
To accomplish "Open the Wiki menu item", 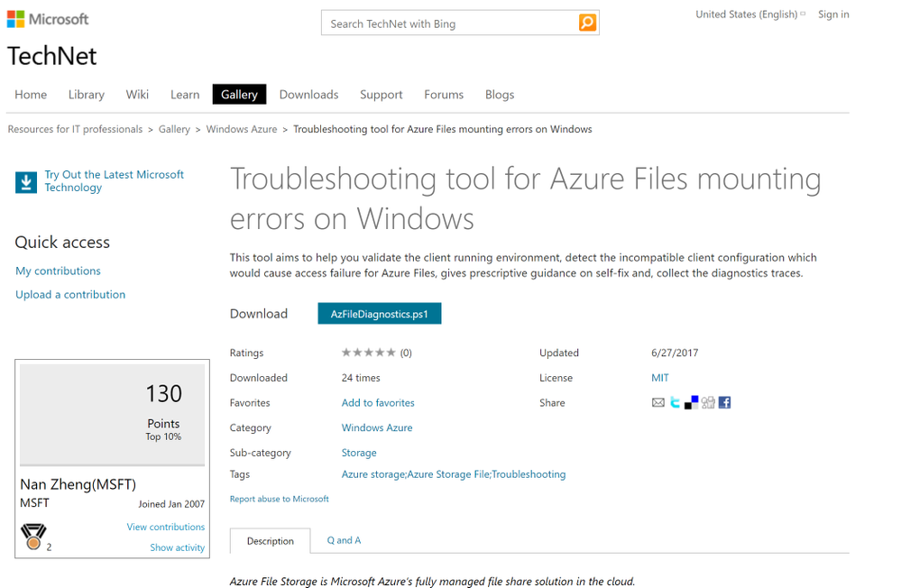I will coord(137,95).
